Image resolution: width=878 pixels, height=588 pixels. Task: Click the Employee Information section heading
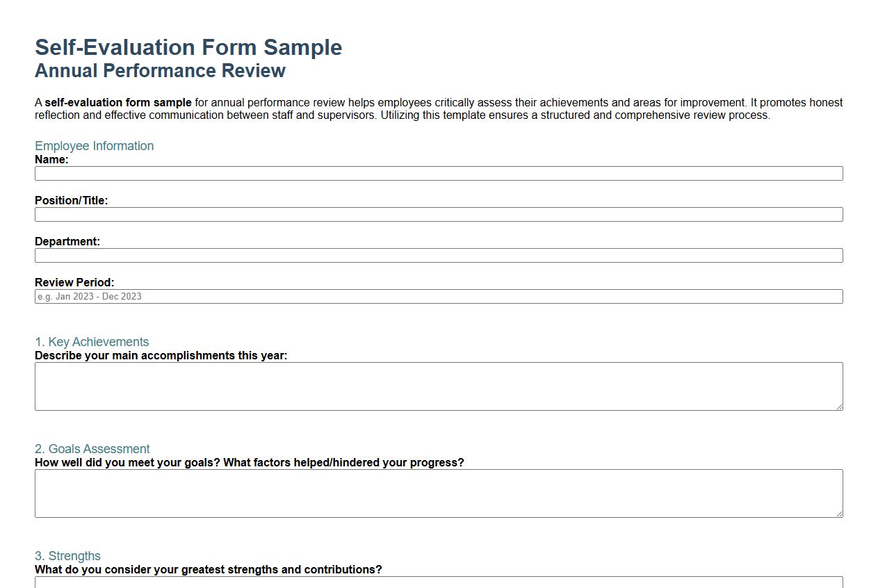click(x=94, y=146)
